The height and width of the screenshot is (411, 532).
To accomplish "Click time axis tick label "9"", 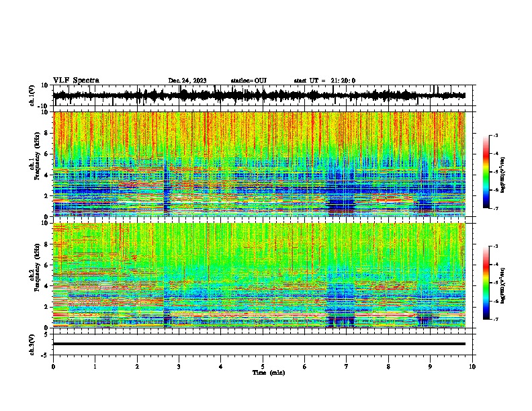I will pyautogui.click(x=430, y=367).
